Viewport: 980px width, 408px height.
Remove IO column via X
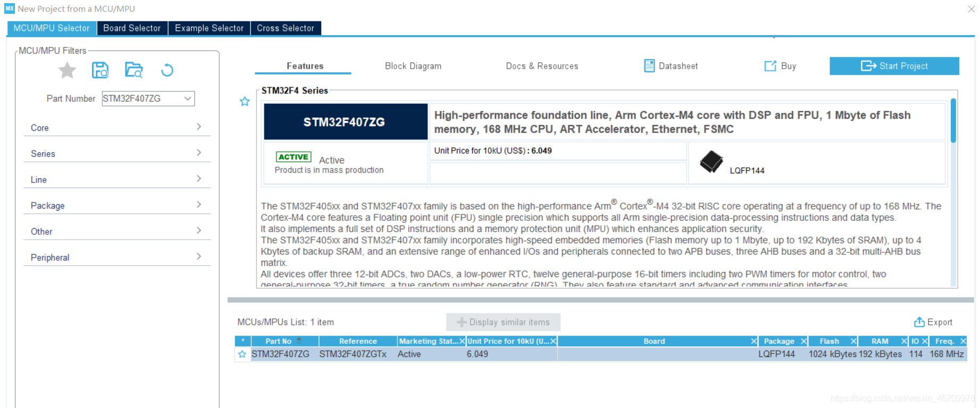pyautogui.click(x=925, y=342)
